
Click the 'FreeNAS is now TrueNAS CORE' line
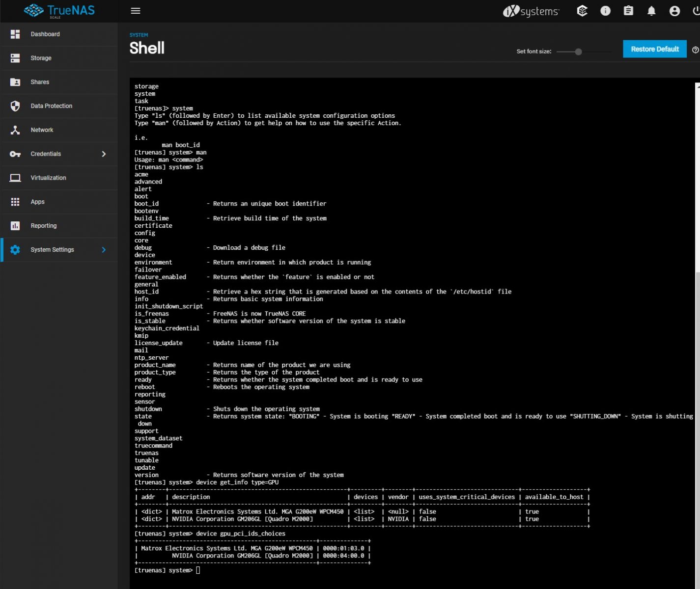(x=259, y=314)
